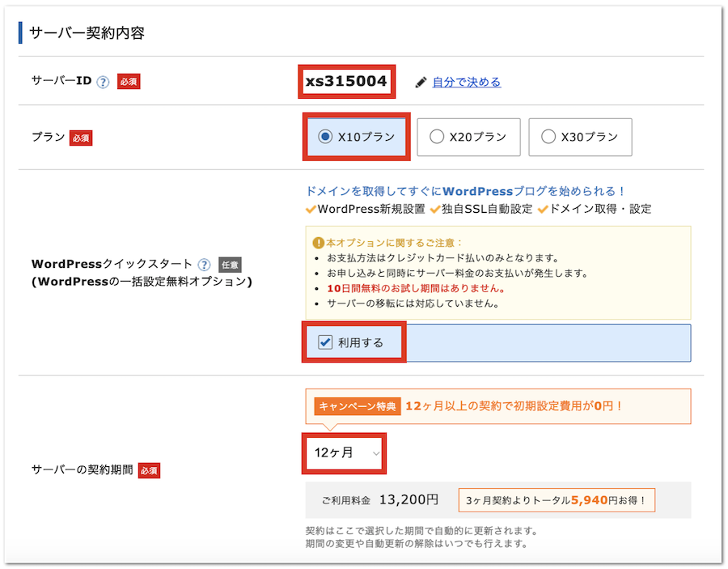Click the checkmark icon before ドメイン取得・設定
The height and width of the screenshot is (569, 728).
[x=543, y=209]
